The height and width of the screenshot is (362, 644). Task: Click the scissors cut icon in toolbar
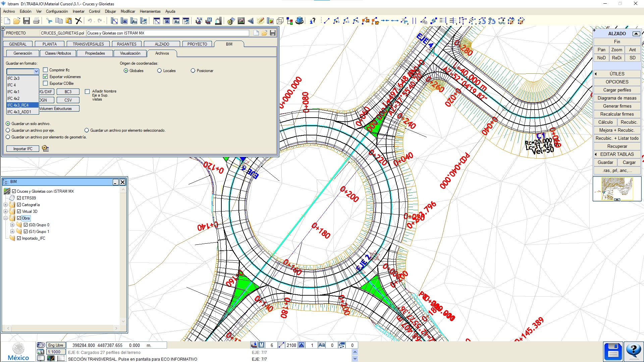pos(49,21)
